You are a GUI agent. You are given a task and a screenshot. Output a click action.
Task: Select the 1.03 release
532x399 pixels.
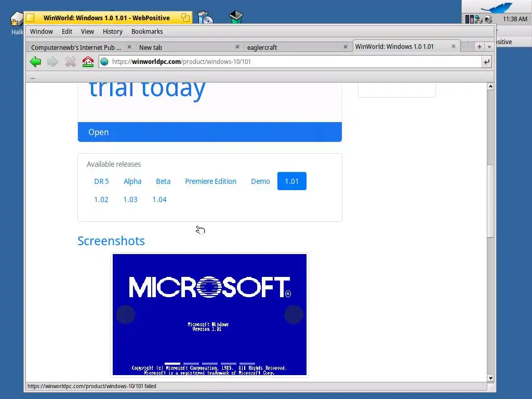pyautogui.click(x=130, y=199)
